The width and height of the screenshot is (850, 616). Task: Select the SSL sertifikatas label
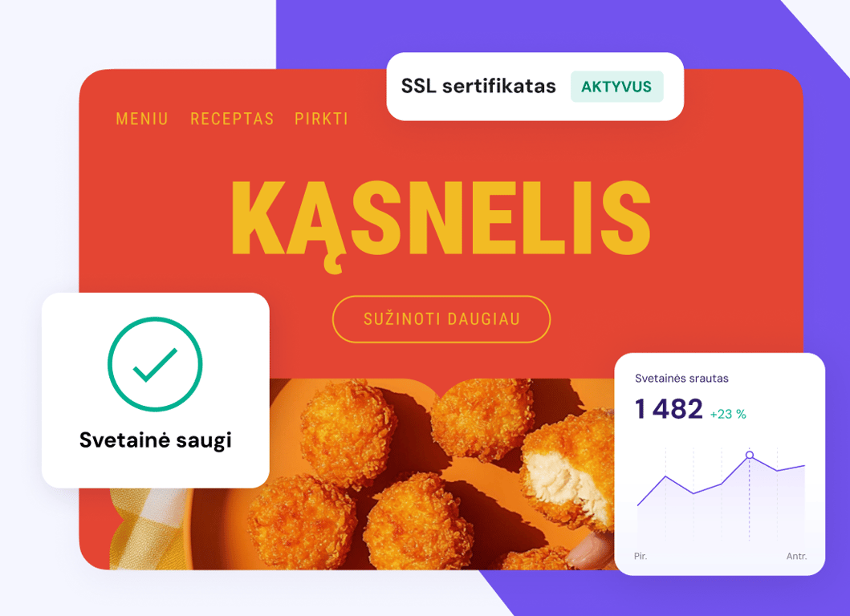pos(478,87)
